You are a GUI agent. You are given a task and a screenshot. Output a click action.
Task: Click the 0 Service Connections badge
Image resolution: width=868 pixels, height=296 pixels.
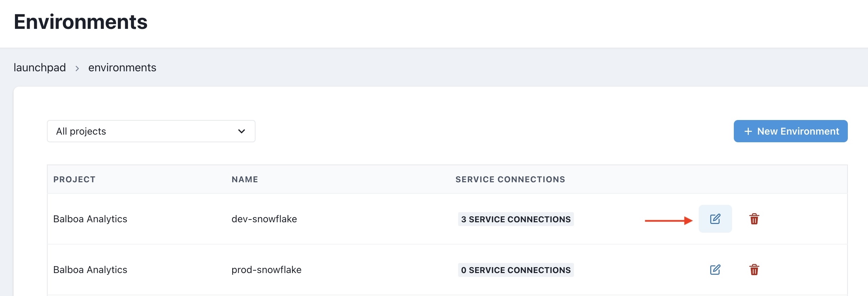(x=516, y=270)
